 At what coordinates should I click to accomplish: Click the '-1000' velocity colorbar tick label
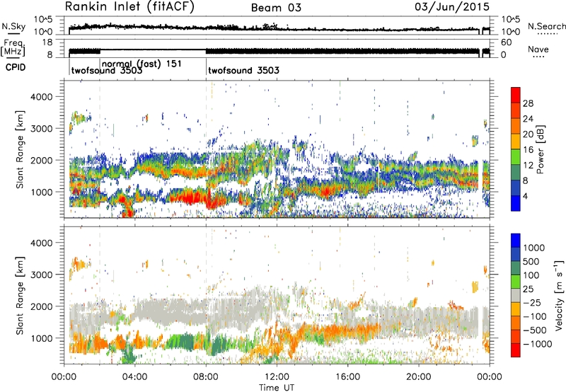pyautogui.click(x=538, y=344)
